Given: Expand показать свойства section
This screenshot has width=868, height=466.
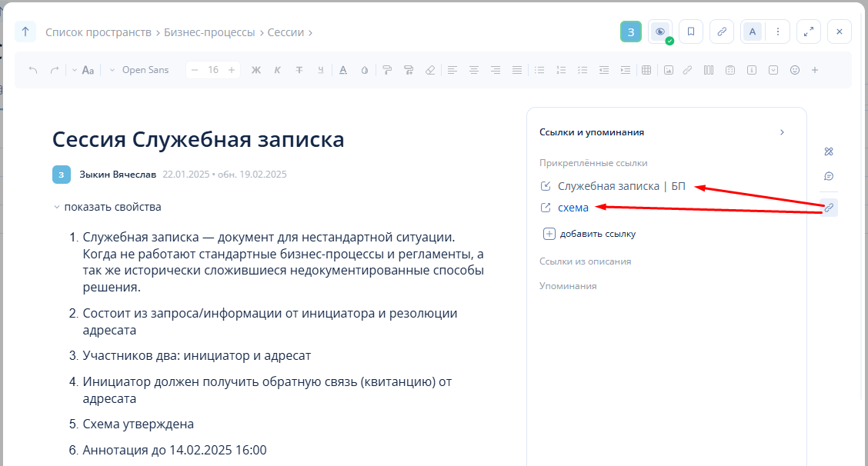Looking at the screenshot, I should (108, 207).
